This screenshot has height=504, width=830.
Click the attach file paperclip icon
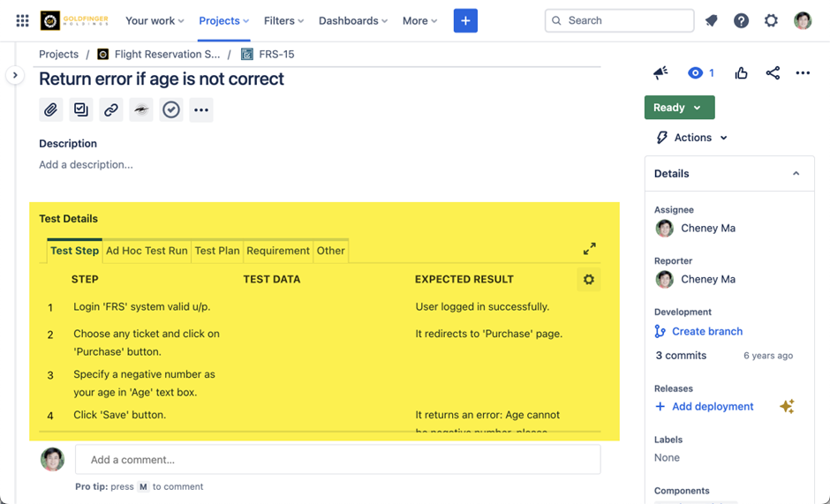[51, 110]
